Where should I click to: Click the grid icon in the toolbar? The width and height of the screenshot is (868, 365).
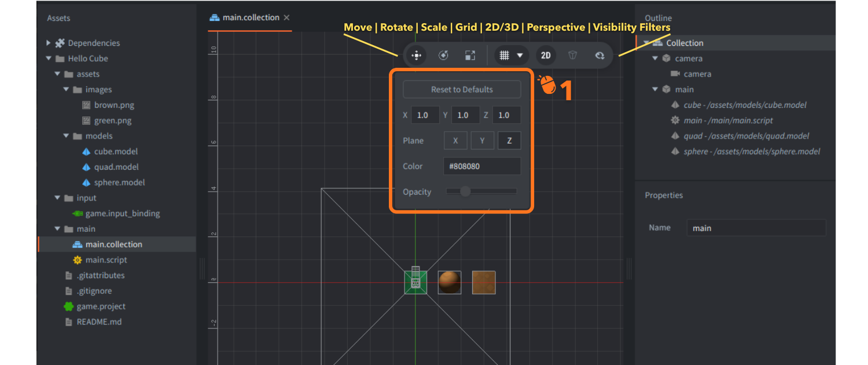click(505, 55)
